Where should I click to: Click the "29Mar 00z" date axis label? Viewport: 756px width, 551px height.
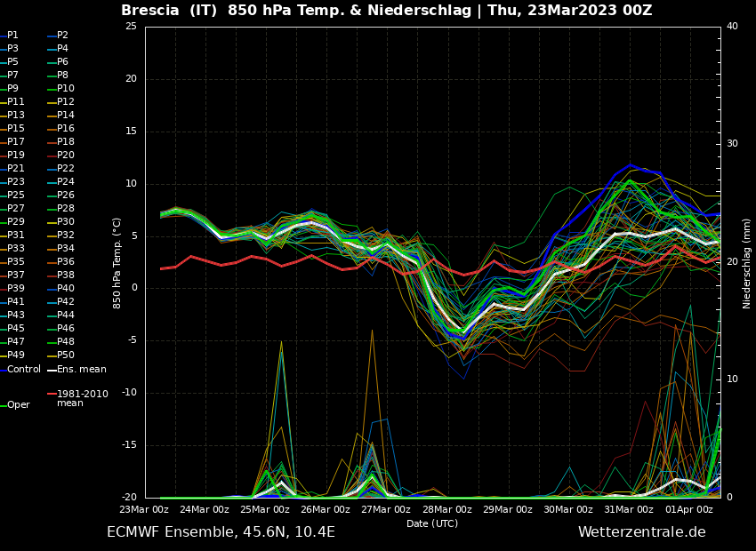[509, 509]
